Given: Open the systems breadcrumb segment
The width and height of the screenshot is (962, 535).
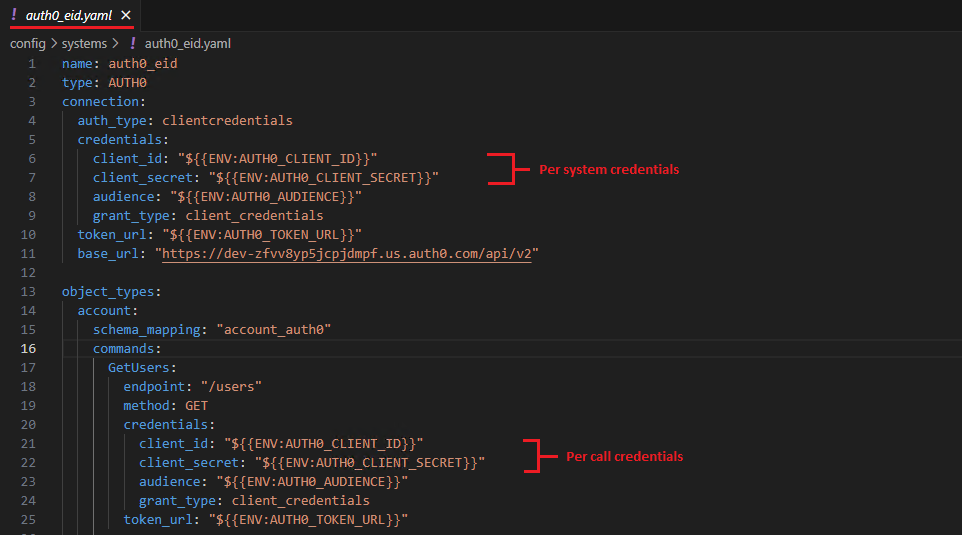Looking at the screenshot, I should coord(84,44).
